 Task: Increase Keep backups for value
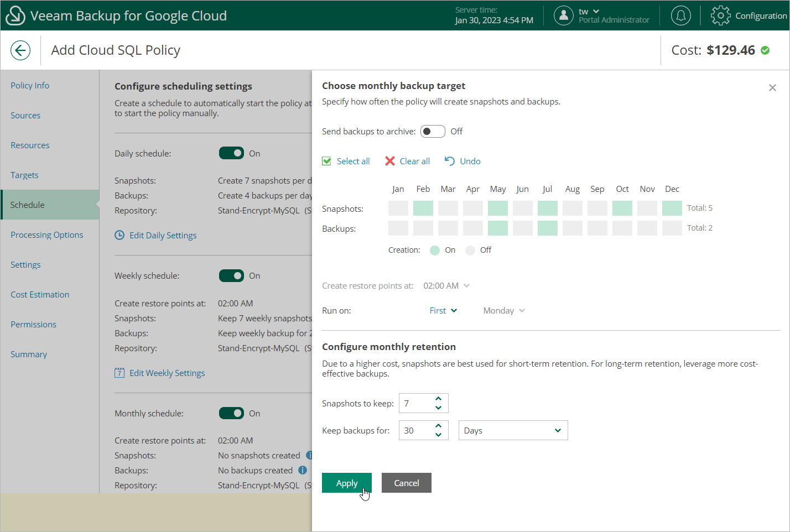pos(438,425)
